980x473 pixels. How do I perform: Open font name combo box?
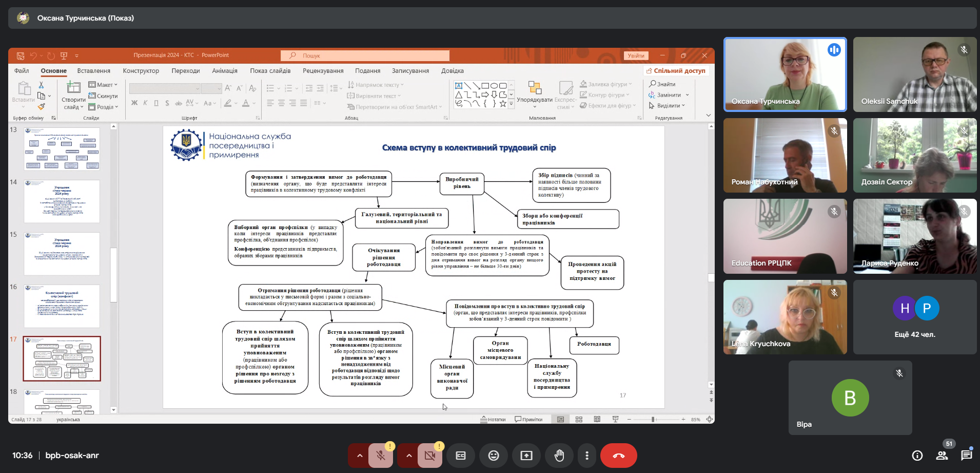pos(164,89)
